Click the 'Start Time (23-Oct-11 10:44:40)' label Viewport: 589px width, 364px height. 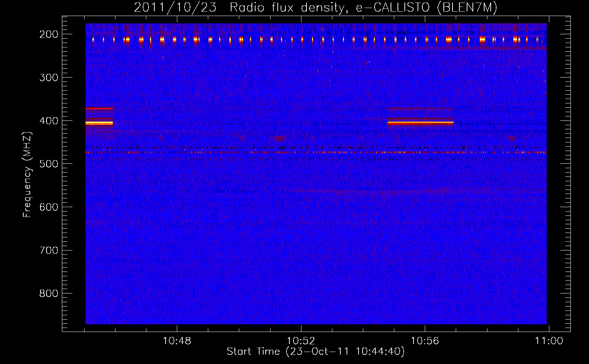(316, 352)
